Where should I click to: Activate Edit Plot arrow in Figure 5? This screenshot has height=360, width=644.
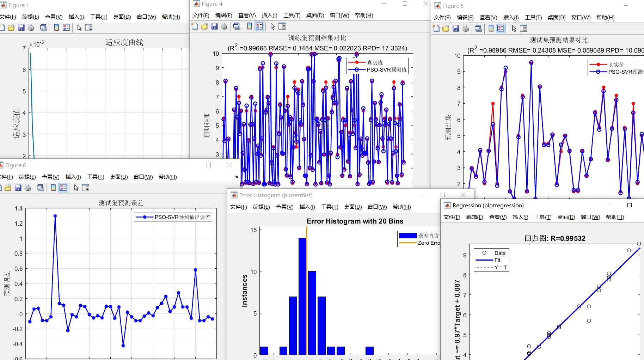(514, 28)
